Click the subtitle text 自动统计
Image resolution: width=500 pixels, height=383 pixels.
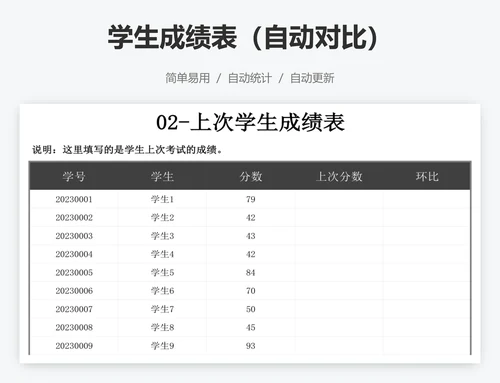click(250, 78)
